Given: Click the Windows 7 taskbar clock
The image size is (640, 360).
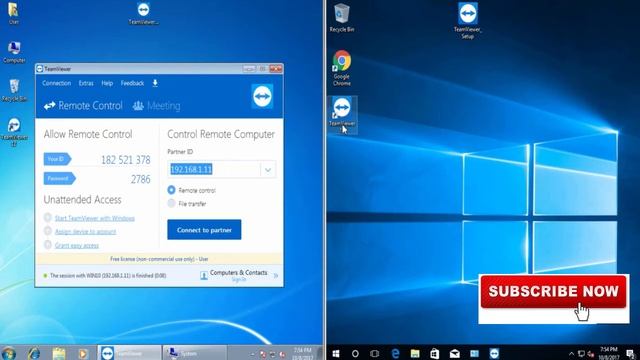Looking at the screenshot, I should click(x=303, y=353).
